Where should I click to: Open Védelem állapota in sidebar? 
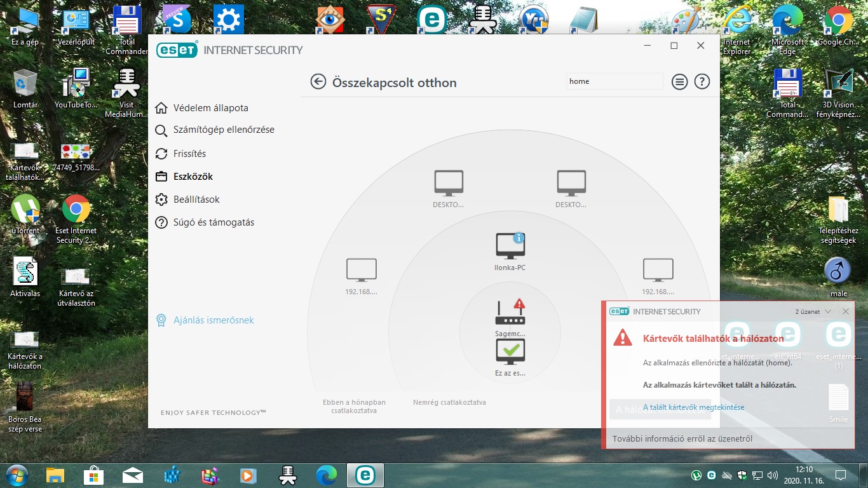[210, 108]
